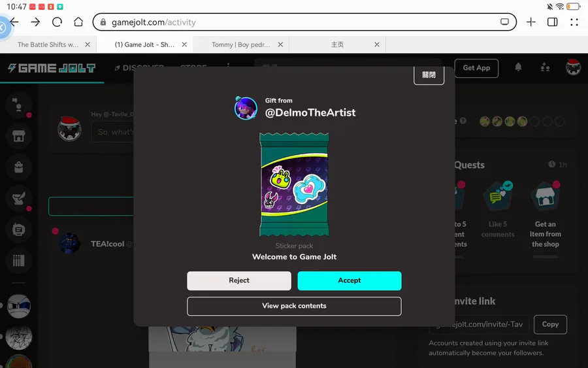The width and height of the screenshot is (588, 368).
Task: Click the invite link text field
Action: (x=479, y=324)
